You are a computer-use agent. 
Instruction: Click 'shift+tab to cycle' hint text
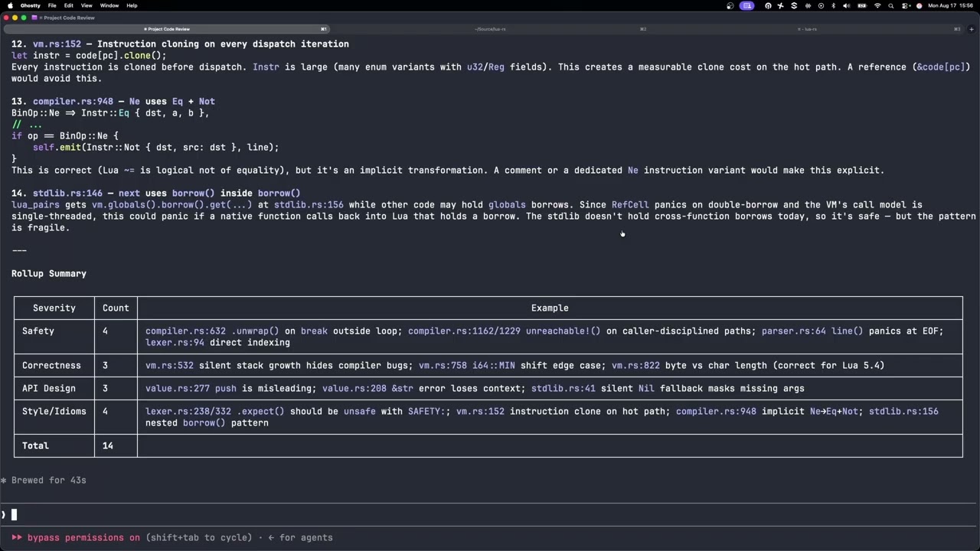click(199, 537)
